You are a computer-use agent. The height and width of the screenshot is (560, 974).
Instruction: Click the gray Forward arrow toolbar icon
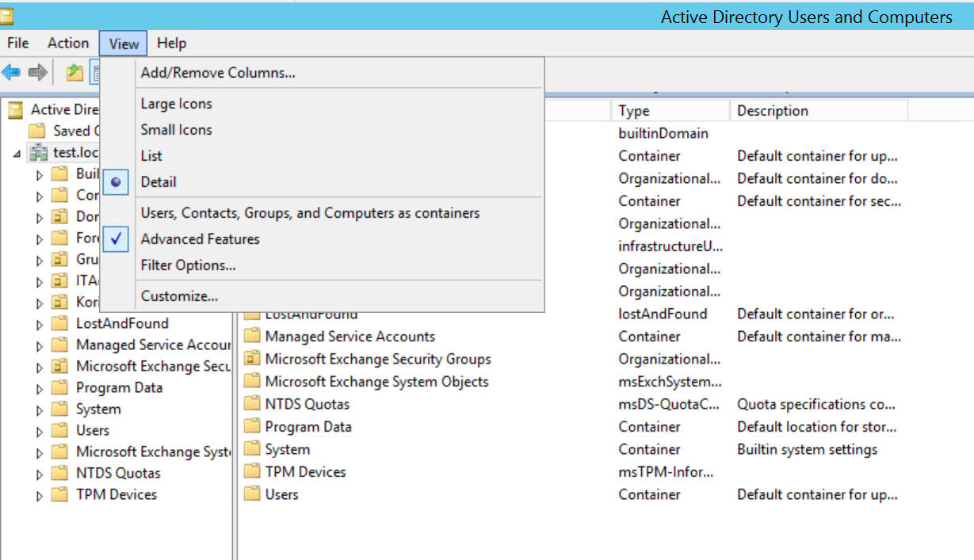click(37, 73)
